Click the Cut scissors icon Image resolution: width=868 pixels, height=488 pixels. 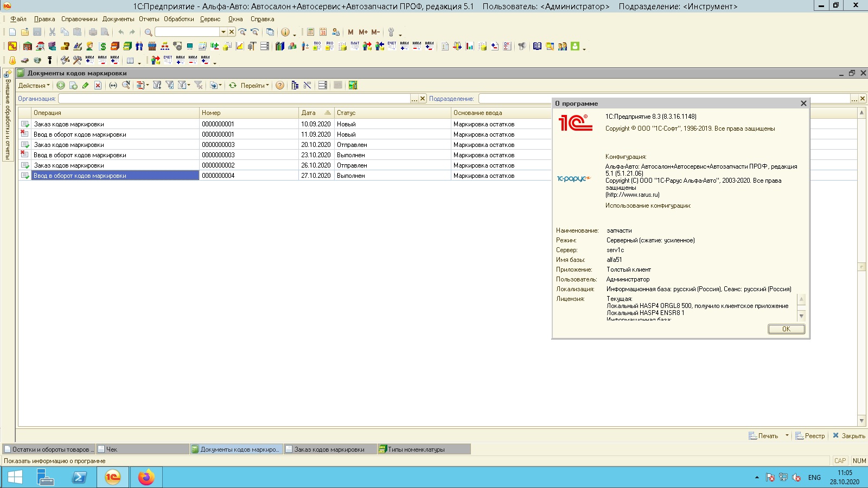52,32
